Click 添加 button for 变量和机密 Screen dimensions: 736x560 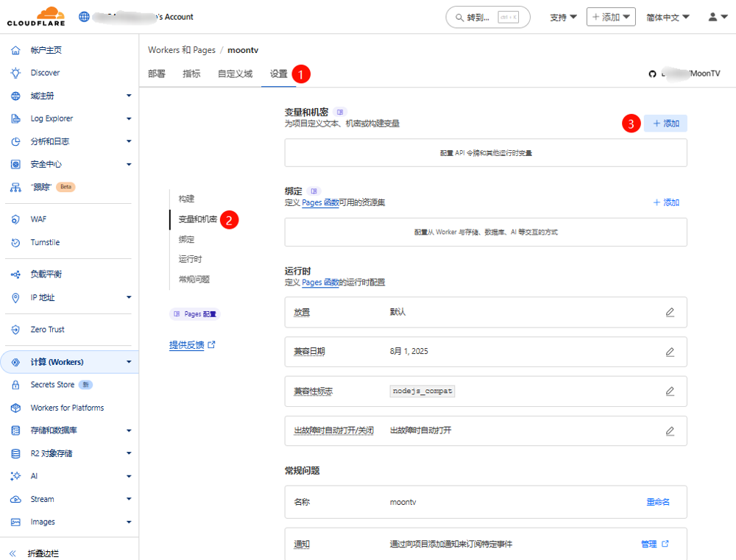pyautogui.click(x=666, y=124)
